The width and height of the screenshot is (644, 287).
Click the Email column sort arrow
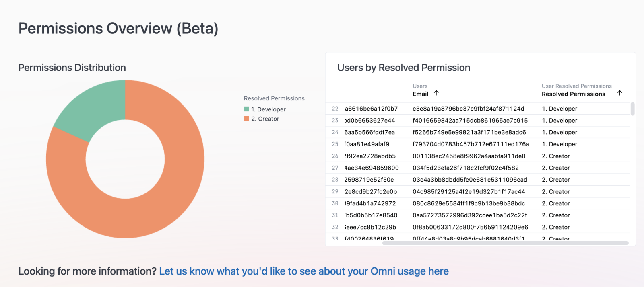coord(436,93)
